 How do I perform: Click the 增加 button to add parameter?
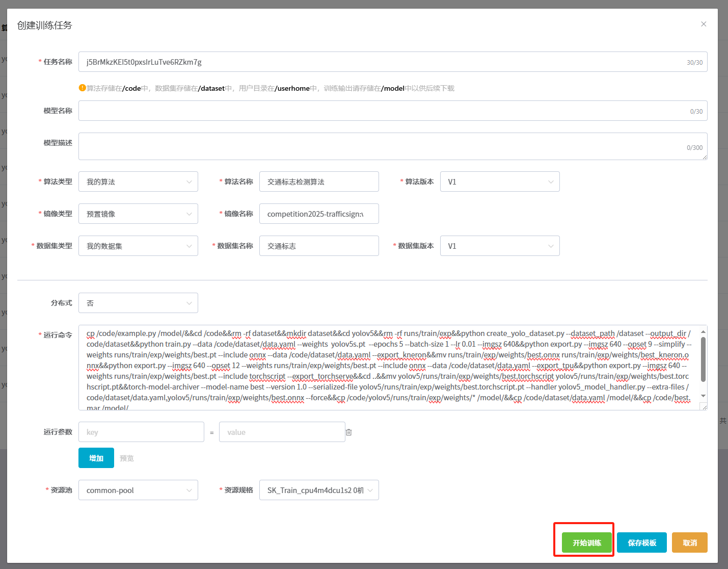coord(96,458)
